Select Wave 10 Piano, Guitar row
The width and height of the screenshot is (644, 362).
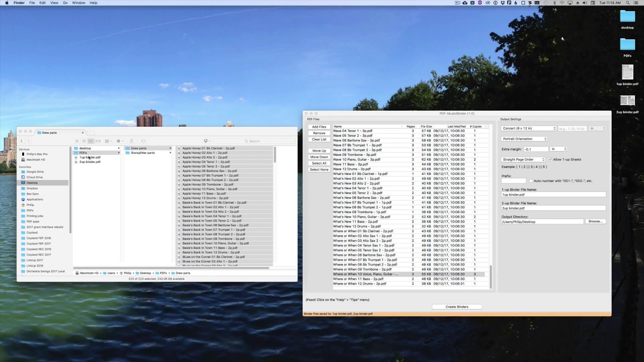click(x=409, y=160)
